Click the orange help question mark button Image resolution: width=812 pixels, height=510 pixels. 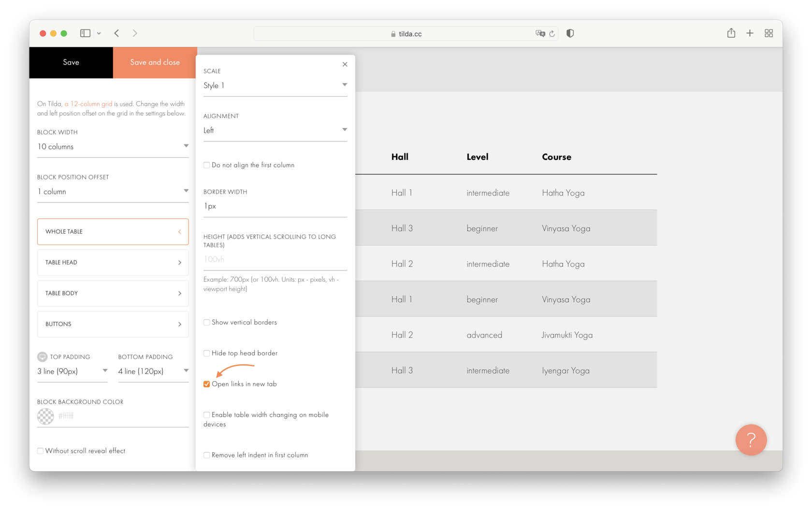tap(751, 439)
